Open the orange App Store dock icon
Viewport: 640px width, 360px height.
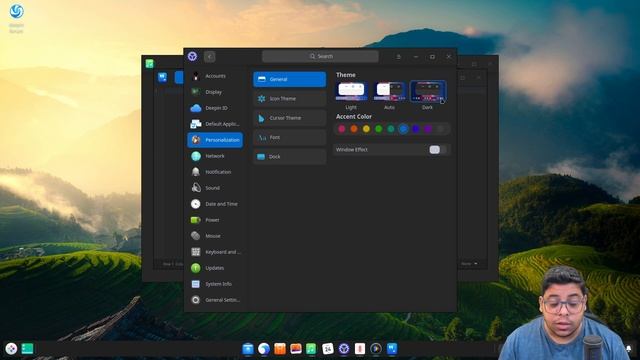tap(280, 349)
